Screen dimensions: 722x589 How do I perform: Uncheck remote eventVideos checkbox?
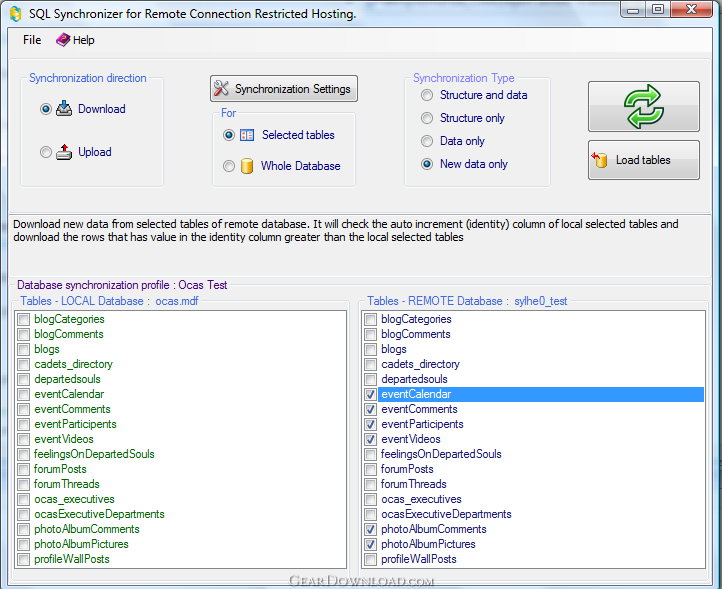point(370,439)
